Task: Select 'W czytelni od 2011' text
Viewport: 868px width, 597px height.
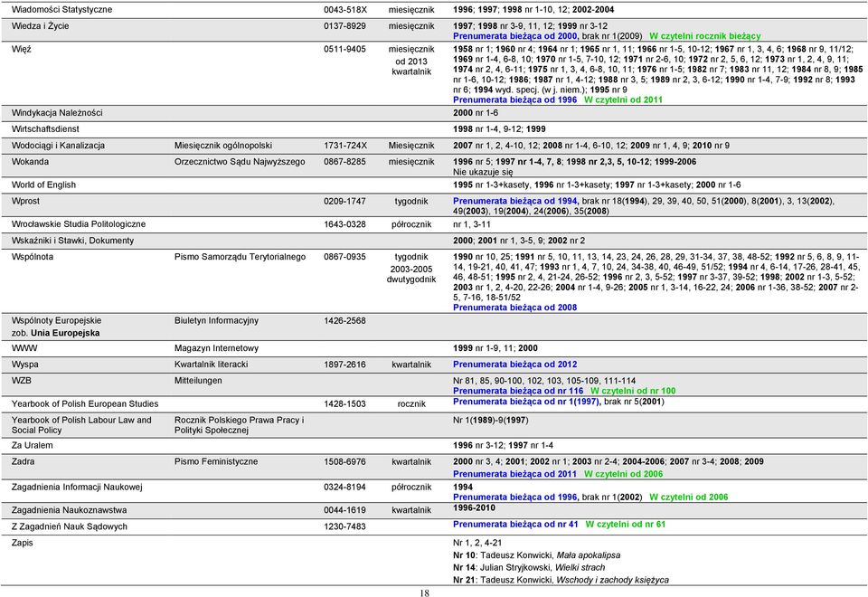Action: (x=623, y=99)
